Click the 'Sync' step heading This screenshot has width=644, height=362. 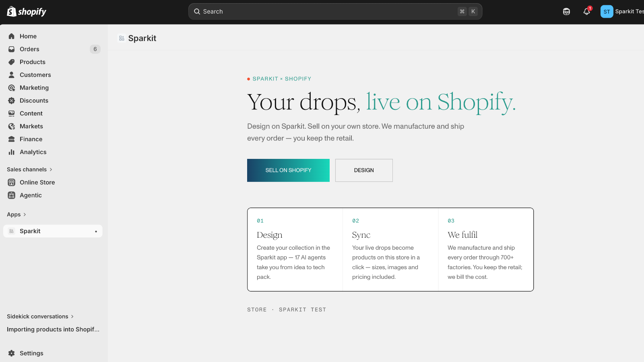361,235
